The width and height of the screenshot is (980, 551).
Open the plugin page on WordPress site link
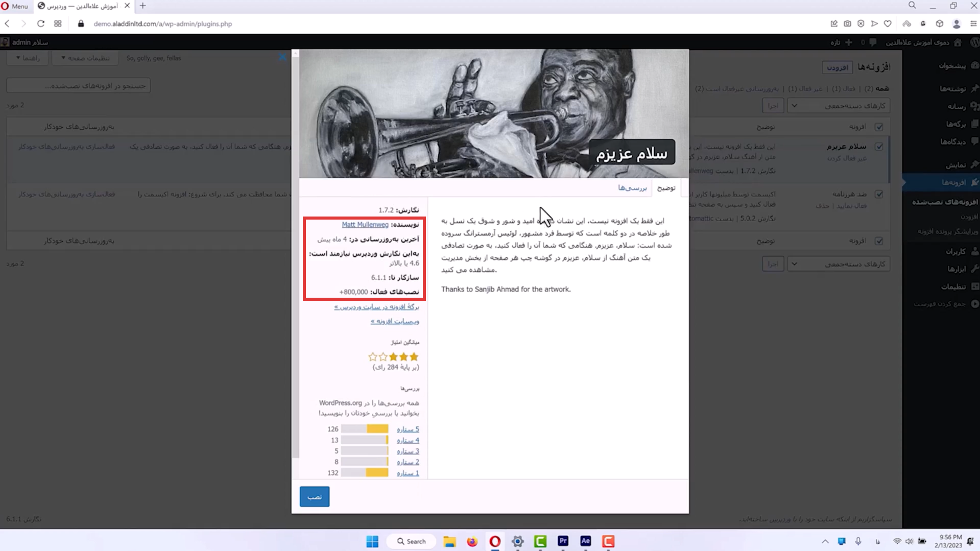(x=377, y=307)
